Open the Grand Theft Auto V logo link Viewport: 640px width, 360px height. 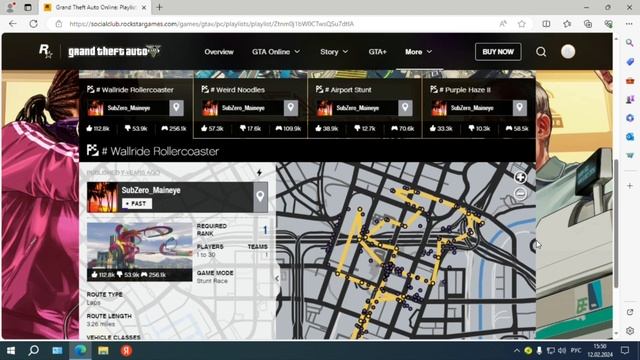115,51
